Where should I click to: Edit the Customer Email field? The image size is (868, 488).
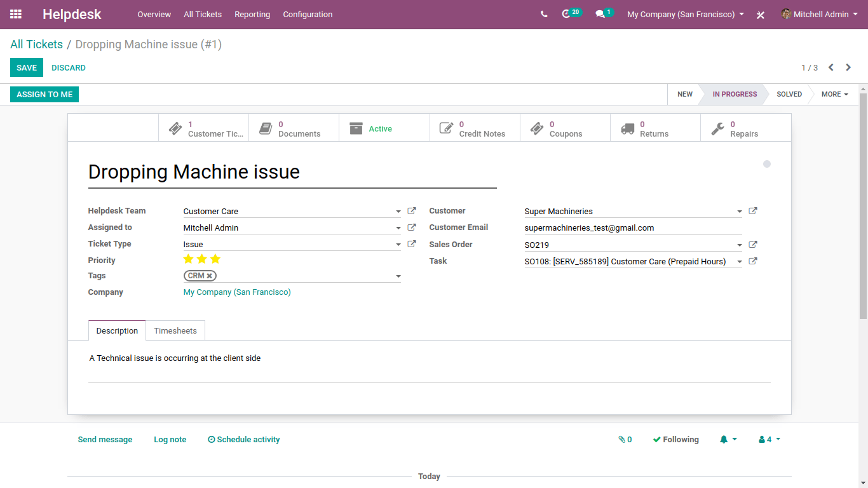pyautogui.click(x=633, y=227)
